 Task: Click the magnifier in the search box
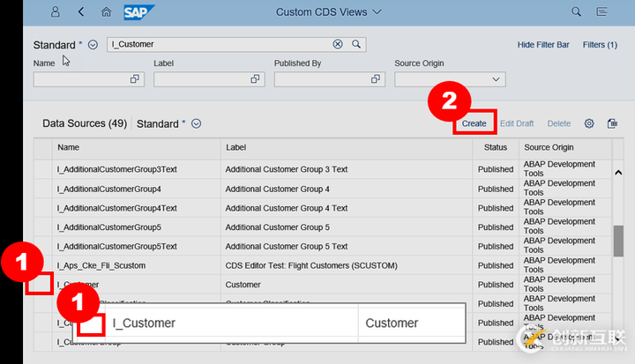356,44
